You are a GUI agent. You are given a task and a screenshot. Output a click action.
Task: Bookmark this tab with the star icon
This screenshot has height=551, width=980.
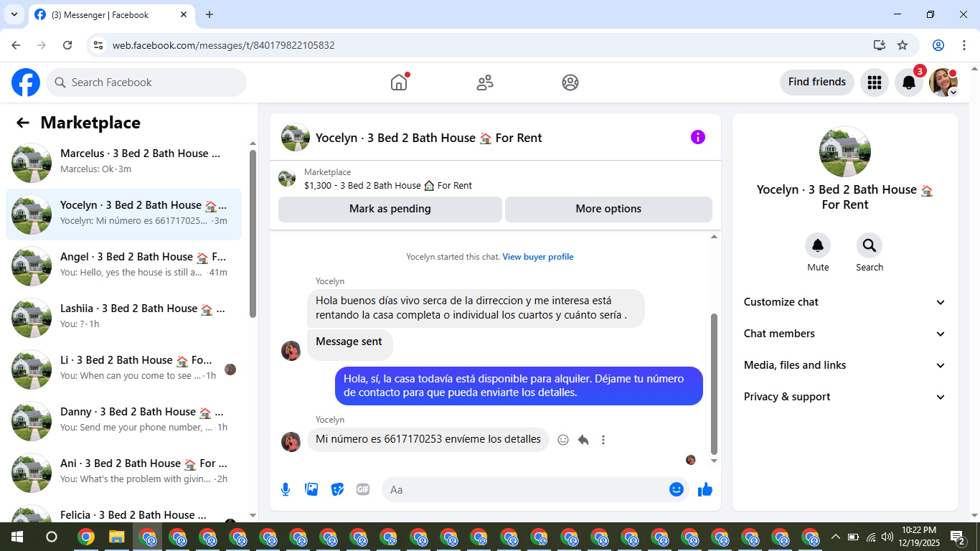click(x=903, y=45)
